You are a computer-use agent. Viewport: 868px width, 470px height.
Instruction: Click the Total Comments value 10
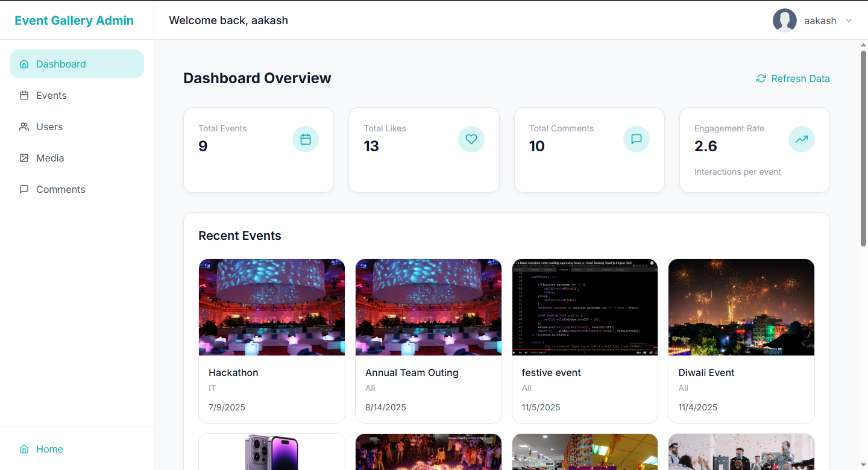click(x=536, y=146)
